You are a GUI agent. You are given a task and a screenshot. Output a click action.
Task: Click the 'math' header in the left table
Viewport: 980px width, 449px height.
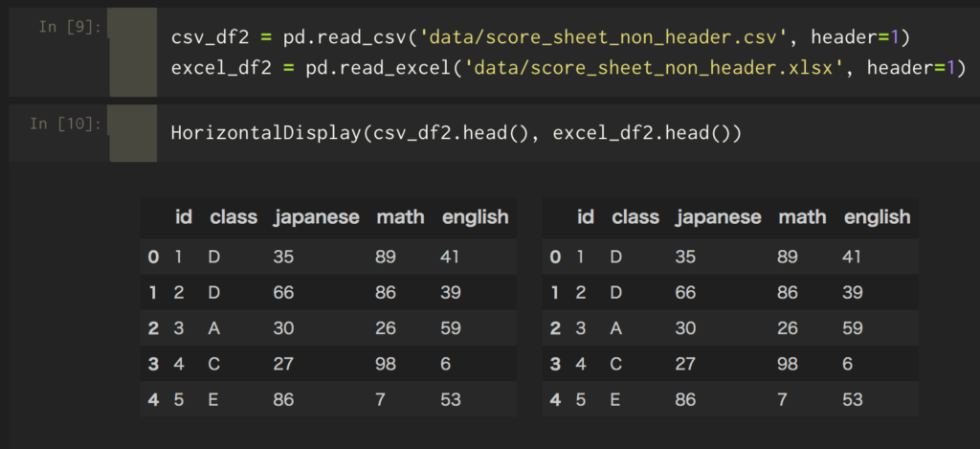click(x=400, y=217)
